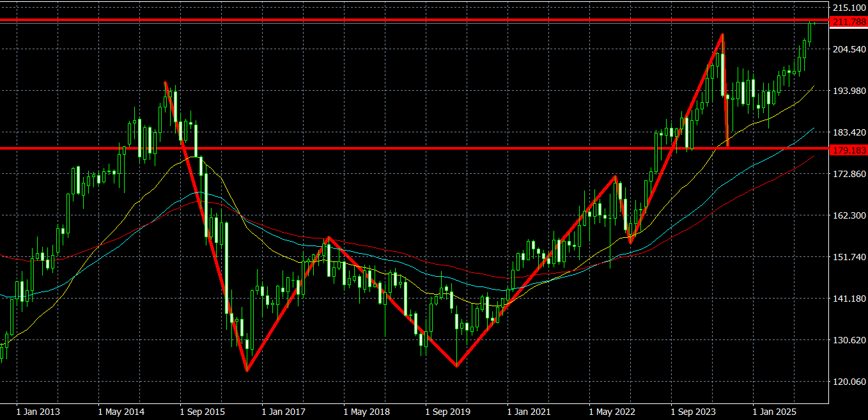Click the 215.100 price axis label

click(849, 8)
